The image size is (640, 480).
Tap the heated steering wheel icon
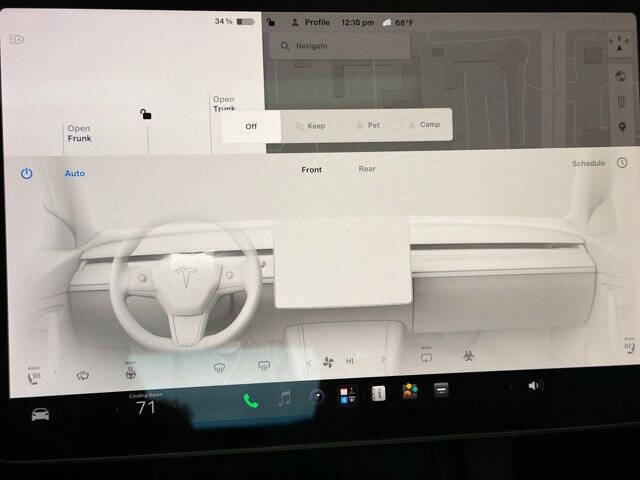(x=131, y=371)
